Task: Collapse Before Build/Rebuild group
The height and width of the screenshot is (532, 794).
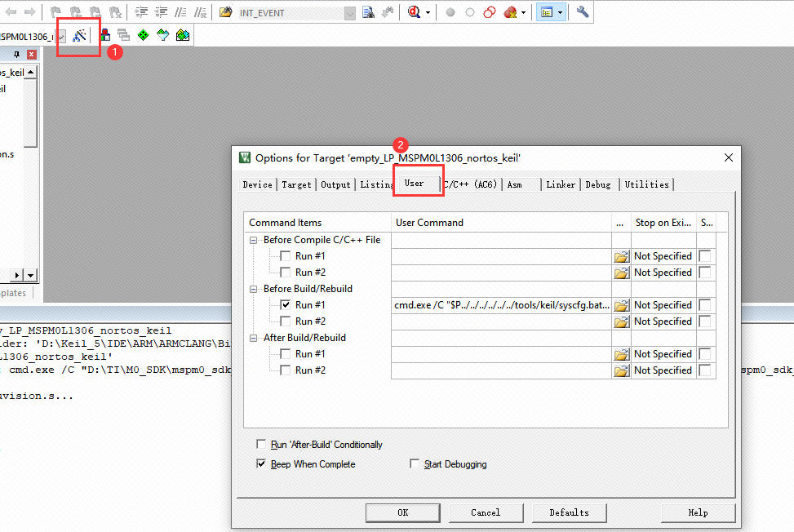Action: 253,289
